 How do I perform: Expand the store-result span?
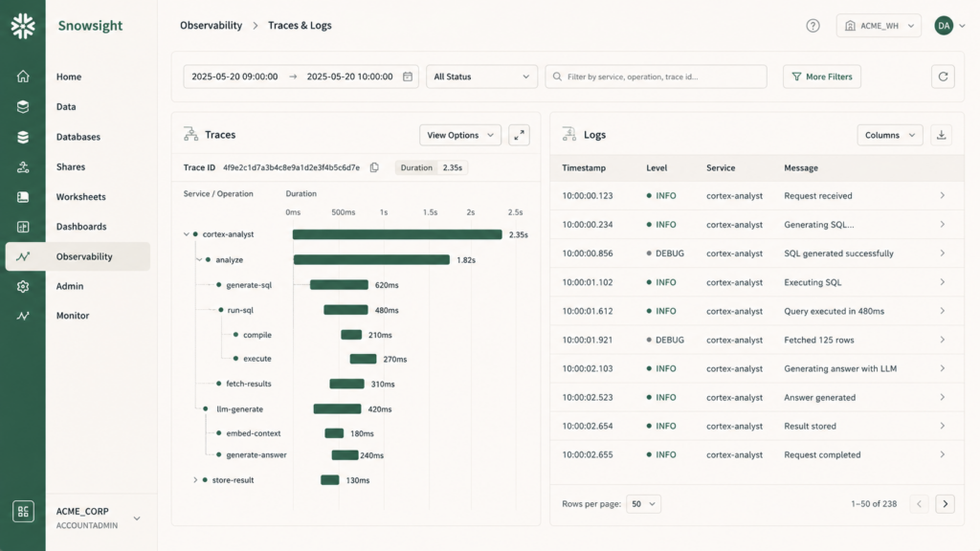pos(195,480)
